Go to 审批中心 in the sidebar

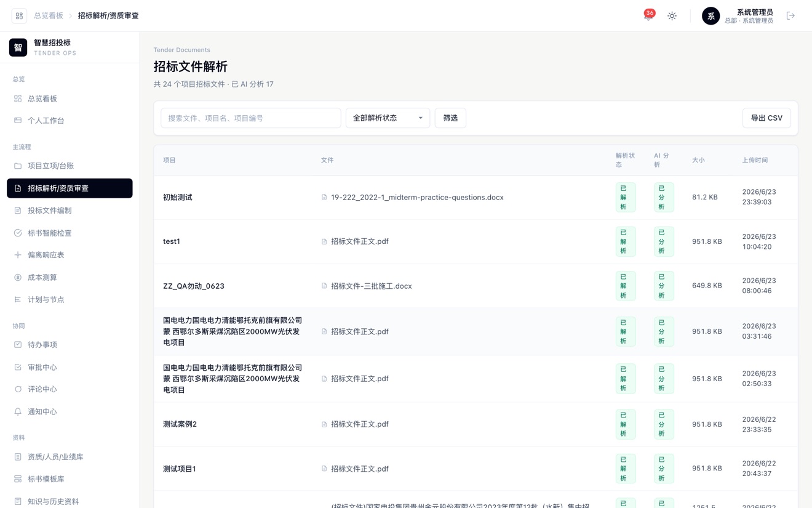pos(70,367)
